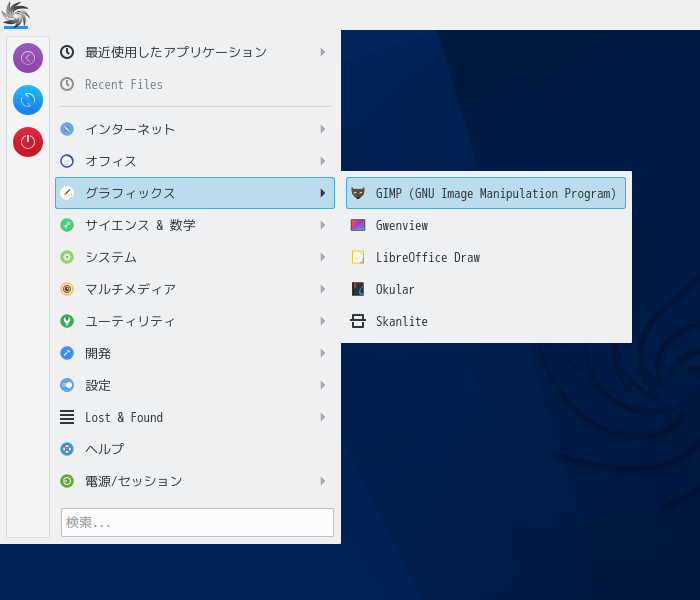The image size is (700, 600).
Task: Launch GIMP via its mascot icon
Action: 358,193
